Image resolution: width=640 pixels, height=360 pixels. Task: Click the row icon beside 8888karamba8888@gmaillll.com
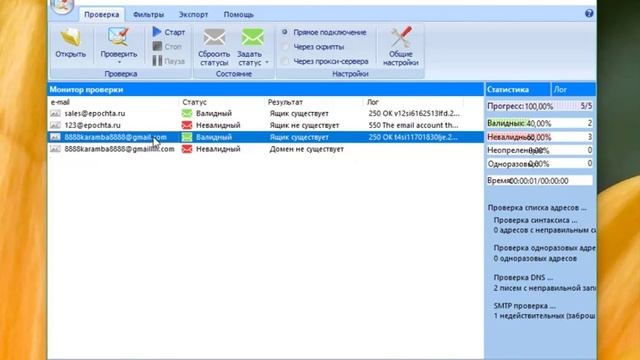click(55, 149)
